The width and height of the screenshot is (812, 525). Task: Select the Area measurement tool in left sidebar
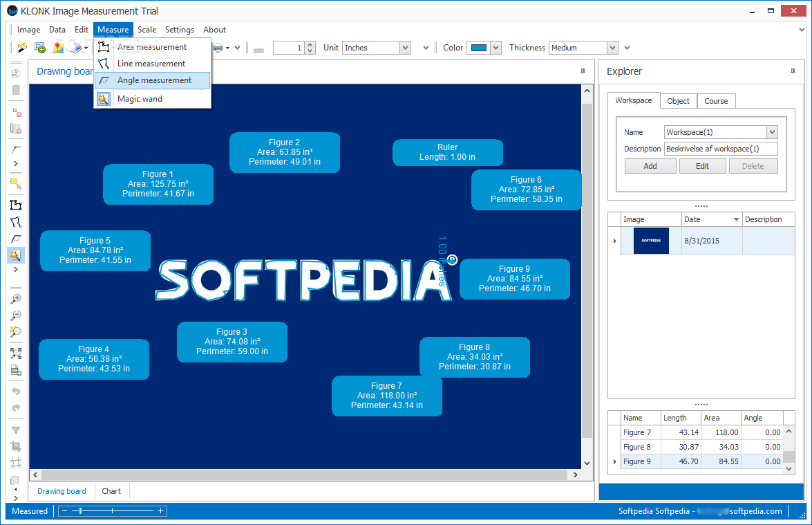[x=16, y=205]
